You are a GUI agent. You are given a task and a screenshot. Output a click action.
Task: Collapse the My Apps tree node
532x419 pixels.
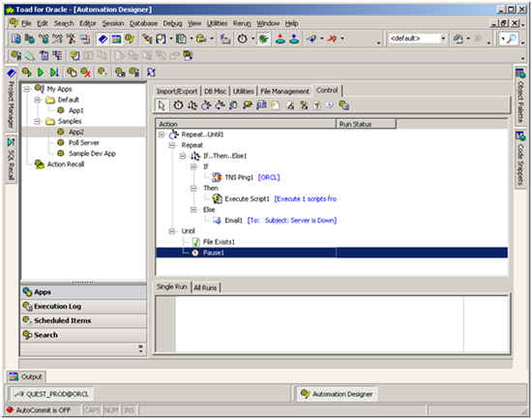(26, 89)
